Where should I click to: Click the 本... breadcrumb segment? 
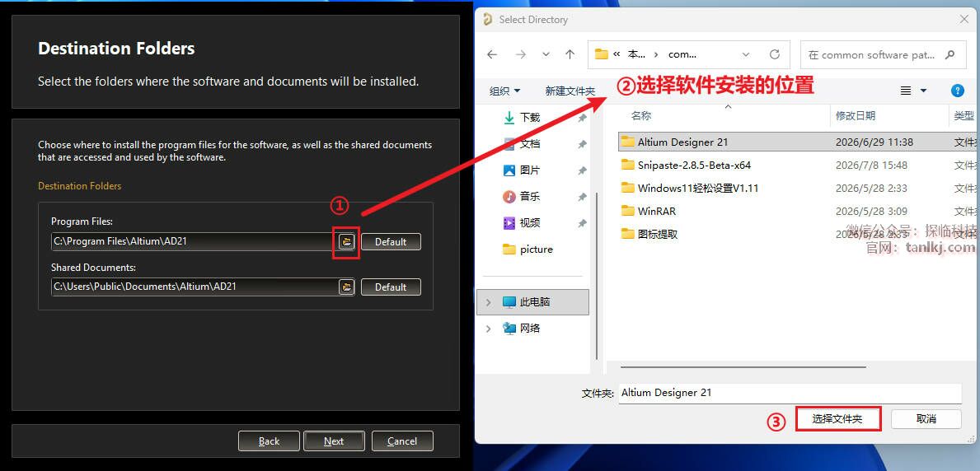click(x=636, y=54)
